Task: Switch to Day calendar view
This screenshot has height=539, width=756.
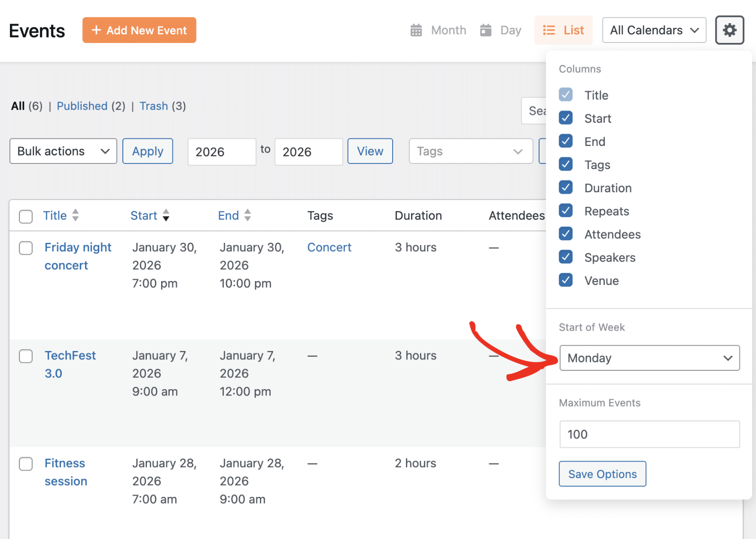Action: pyautogui.click(x=501, y=30)
